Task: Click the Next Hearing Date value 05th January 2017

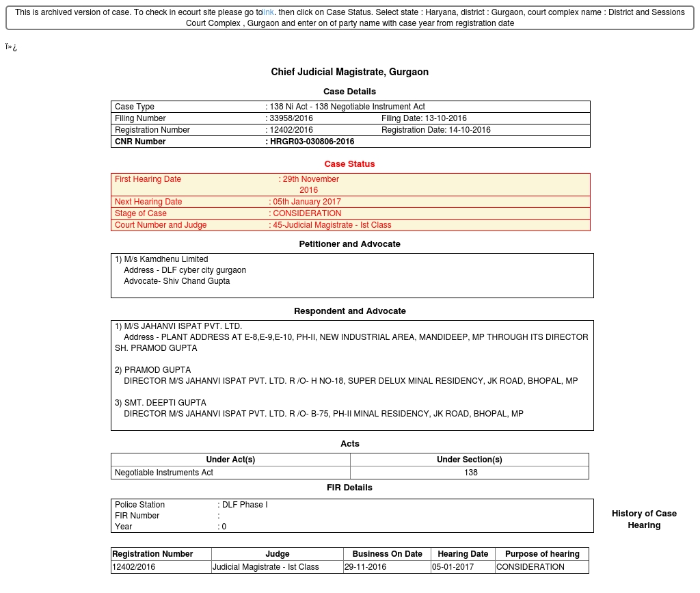Action: tap(306, 202)
